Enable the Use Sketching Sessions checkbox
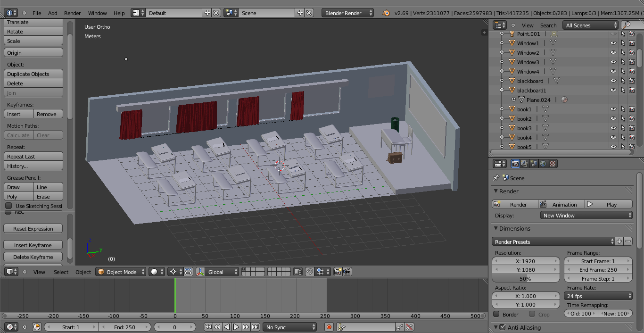This screenshot has width=644, height=333. (8, 206)
